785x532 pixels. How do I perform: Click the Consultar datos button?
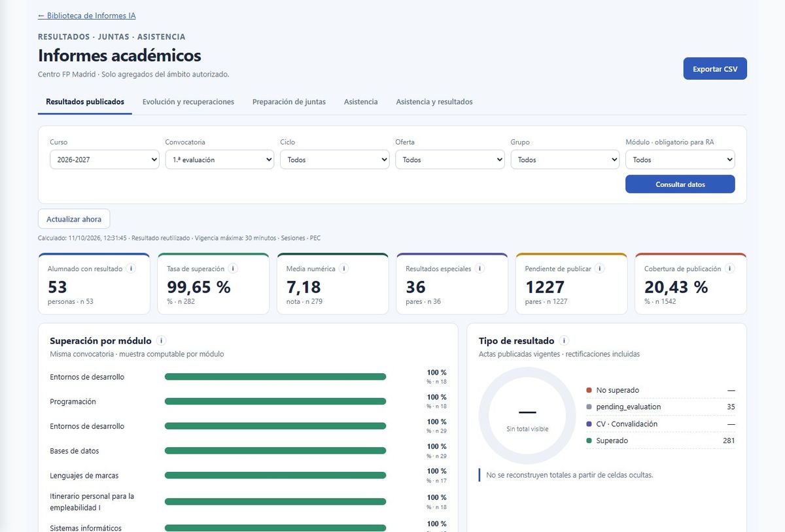(x=680, y=184)
